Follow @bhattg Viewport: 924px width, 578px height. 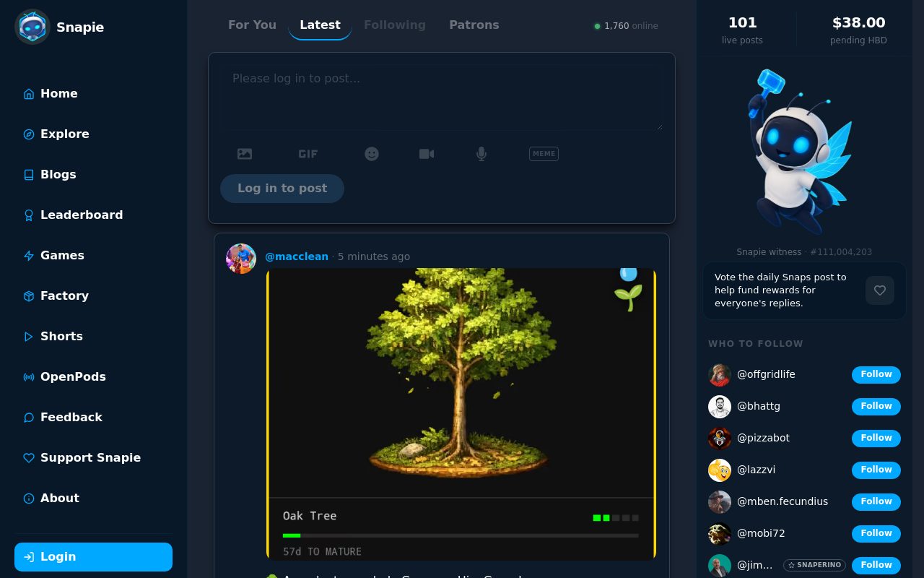point(876,407)
